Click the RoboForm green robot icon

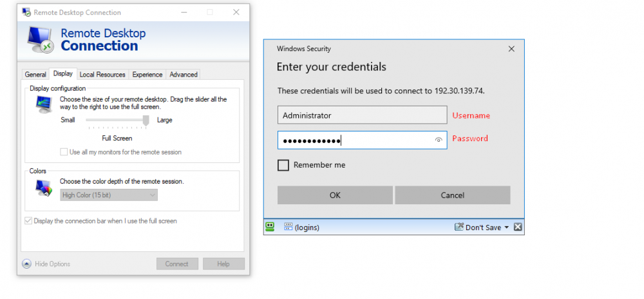coord(270,227)
